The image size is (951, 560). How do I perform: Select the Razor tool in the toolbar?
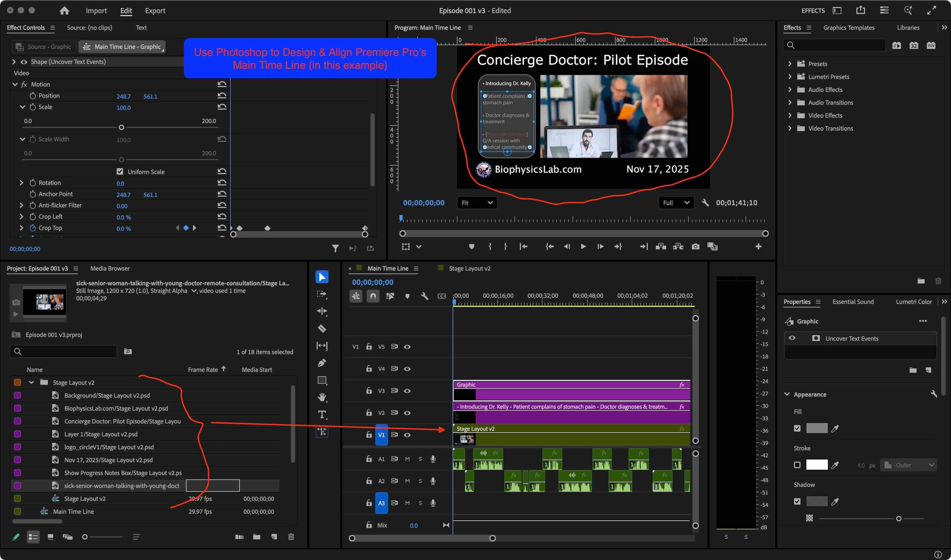coord(322,328)
